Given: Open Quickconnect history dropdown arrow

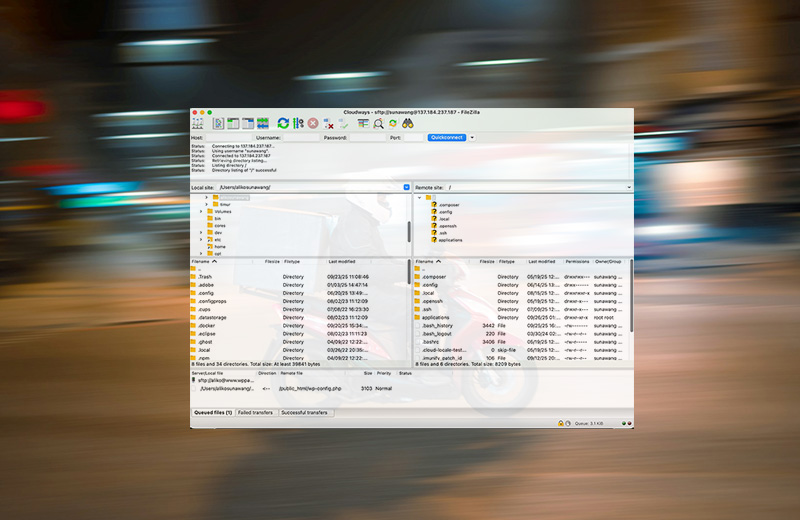Looking at the screenshot, I should coord(472,137).
